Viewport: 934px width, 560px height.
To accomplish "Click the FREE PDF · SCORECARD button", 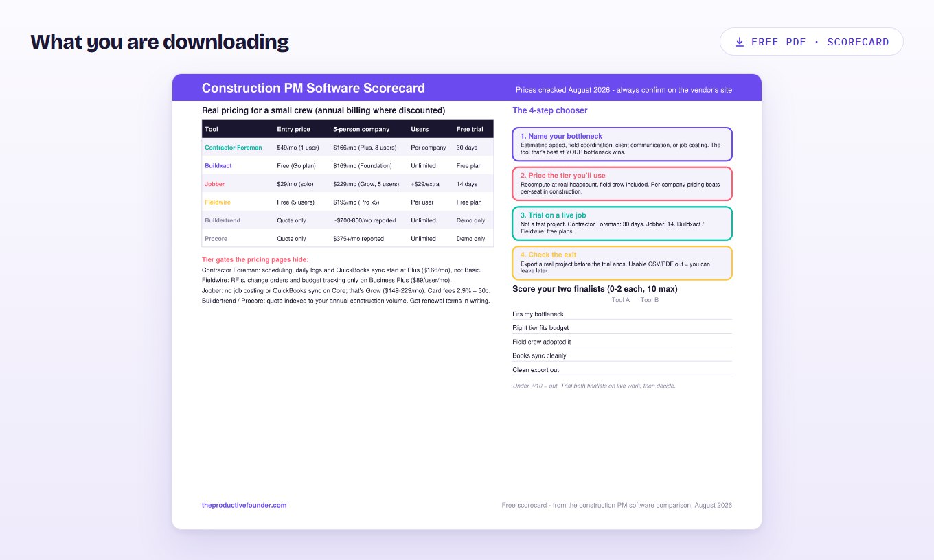I will (811, 42).
